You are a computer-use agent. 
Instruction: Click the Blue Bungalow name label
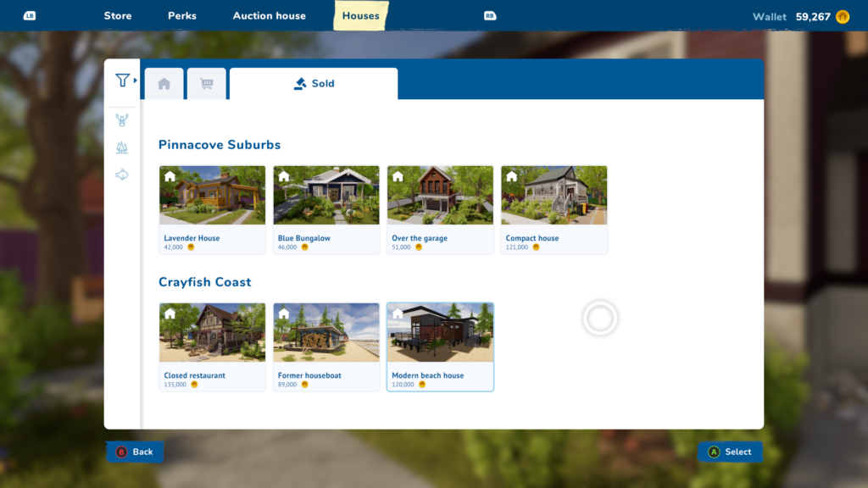pyautogui.click(x=304, y=238)
